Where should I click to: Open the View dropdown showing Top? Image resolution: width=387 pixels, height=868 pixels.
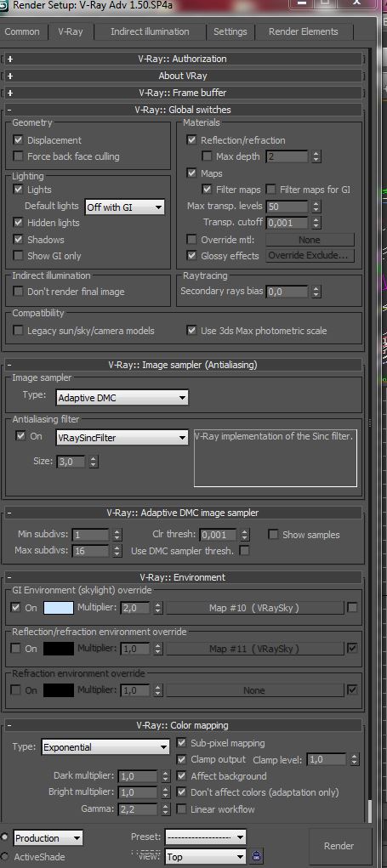click(x=205, y=856)
